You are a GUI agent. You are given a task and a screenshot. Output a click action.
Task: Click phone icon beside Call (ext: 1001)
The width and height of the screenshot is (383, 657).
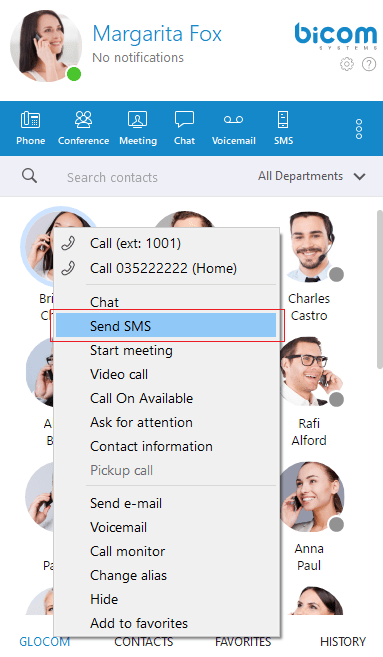click(x=68, y=243)
